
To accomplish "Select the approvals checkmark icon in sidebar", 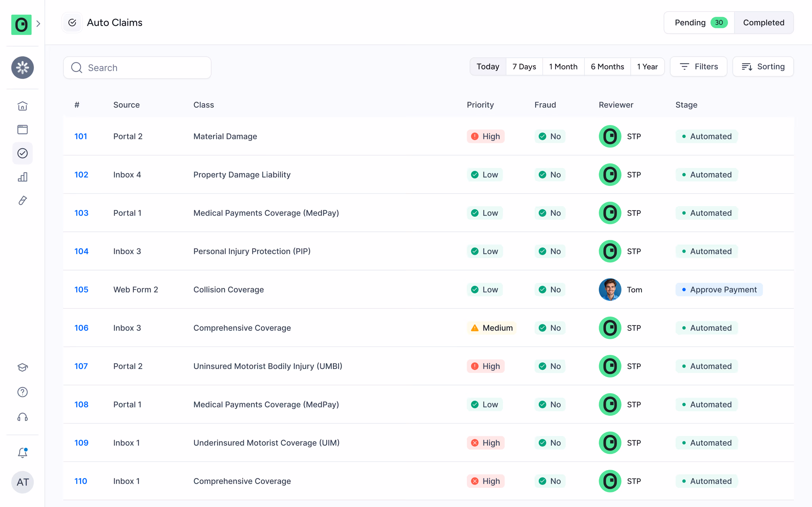I will pyautogui.click(x=22, y=153).
